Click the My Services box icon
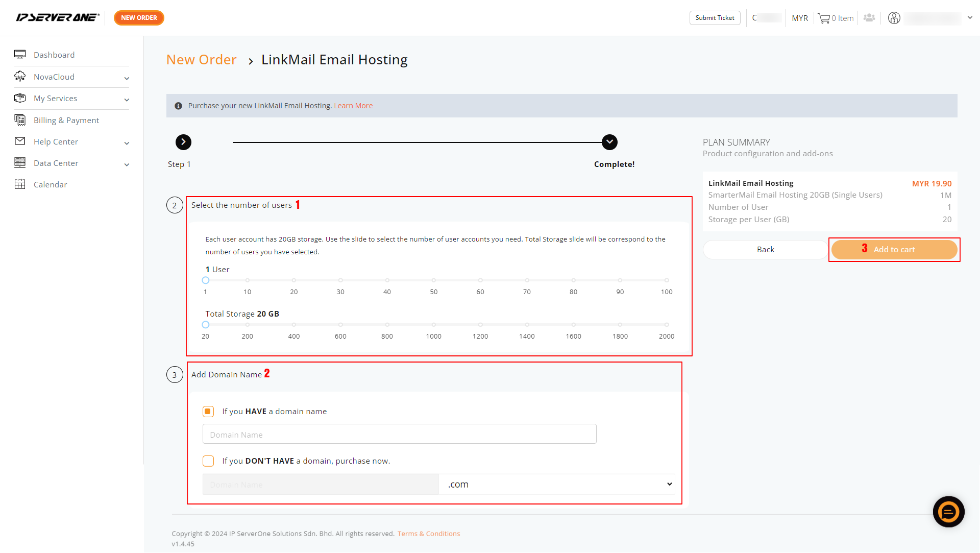Image resolution: width=980 pixels, height=553 pixels. point(20,98)
